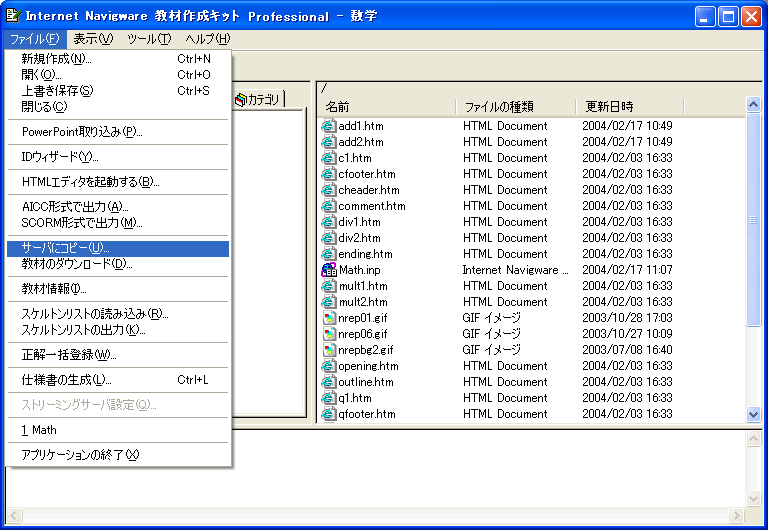768x530 pixels.
Task: Choose スケルトンリストの読み込み(R) entry
Action: click(118, 314)
